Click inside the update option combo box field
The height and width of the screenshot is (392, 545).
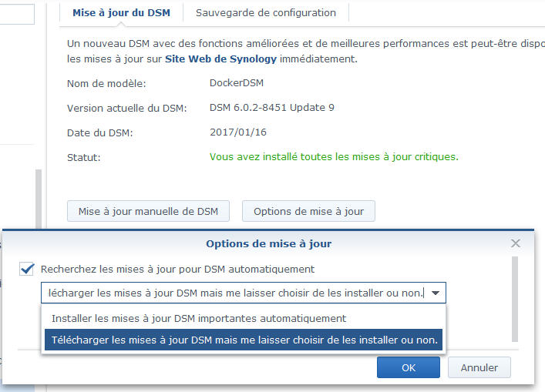click(244, 293)
